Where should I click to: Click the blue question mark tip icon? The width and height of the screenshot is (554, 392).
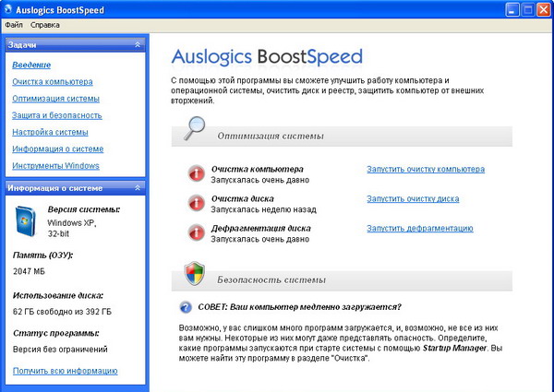[x=186, y=307]
